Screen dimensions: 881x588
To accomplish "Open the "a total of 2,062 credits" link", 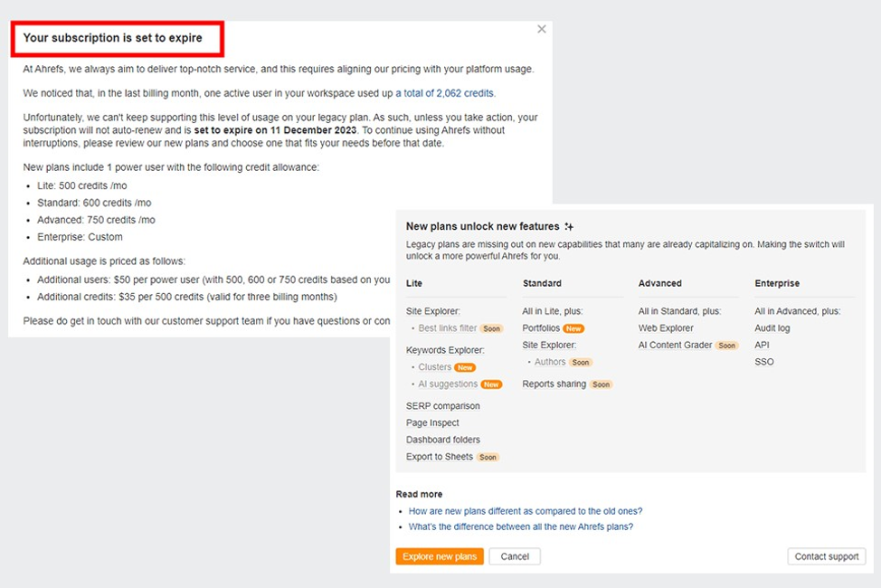I will (x=445, y=93).
